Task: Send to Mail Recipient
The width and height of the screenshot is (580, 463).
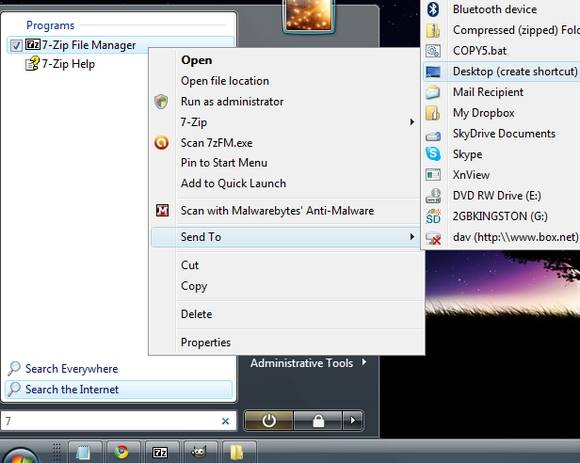Action: 502,92
